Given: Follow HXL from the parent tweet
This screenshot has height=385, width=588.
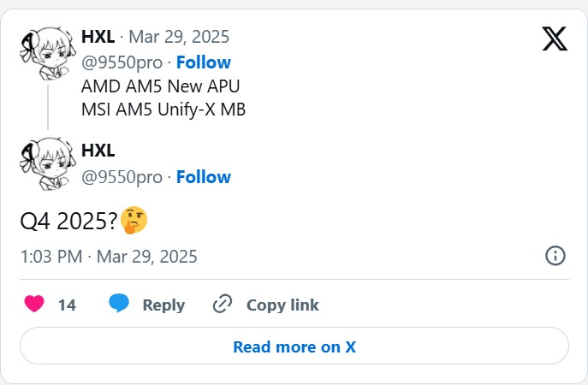Looking at the screenshot, I should 204,62.
